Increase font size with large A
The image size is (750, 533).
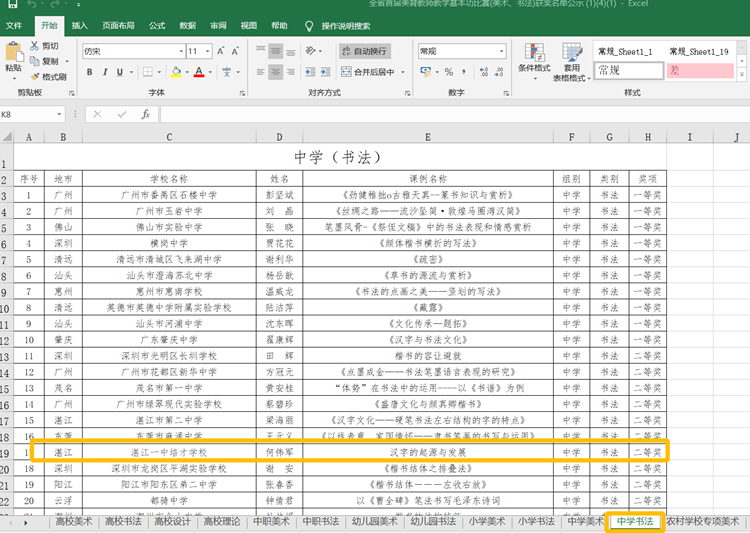(x=221, y=51)
